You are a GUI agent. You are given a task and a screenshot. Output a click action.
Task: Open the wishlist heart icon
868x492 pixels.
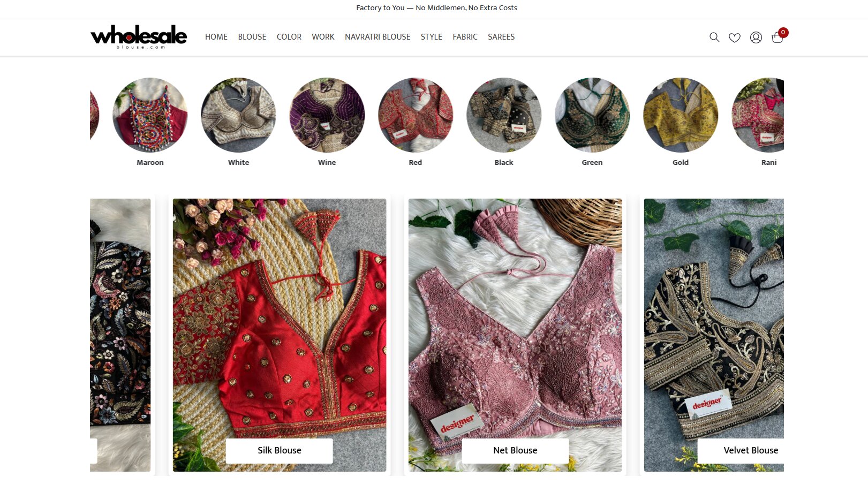tap(735, 37)
